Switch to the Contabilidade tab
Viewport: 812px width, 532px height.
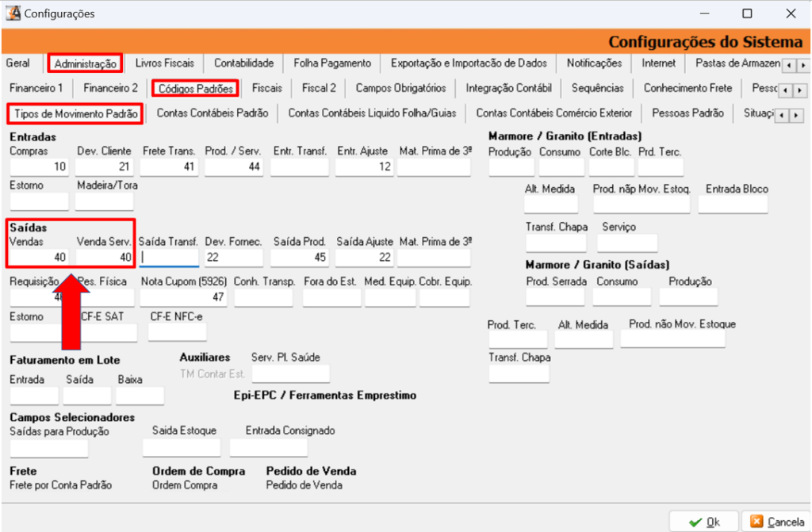tap(243, 63)
